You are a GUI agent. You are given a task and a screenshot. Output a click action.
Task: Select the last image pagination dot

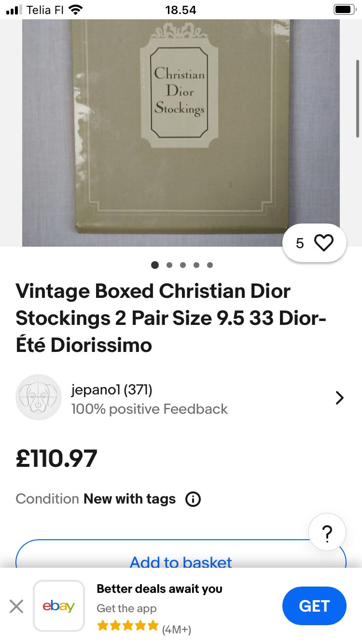pyautogui.click(x=209, y=265)
